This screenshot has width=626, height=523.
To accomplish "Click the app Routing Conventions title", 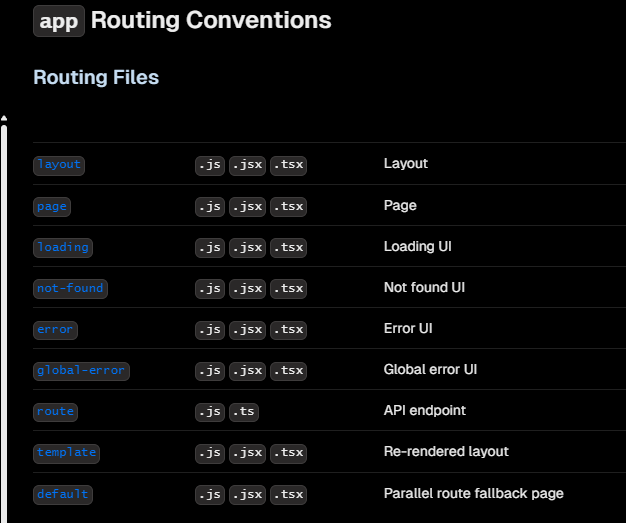I will pyautogui.click(x=182, y=20).
